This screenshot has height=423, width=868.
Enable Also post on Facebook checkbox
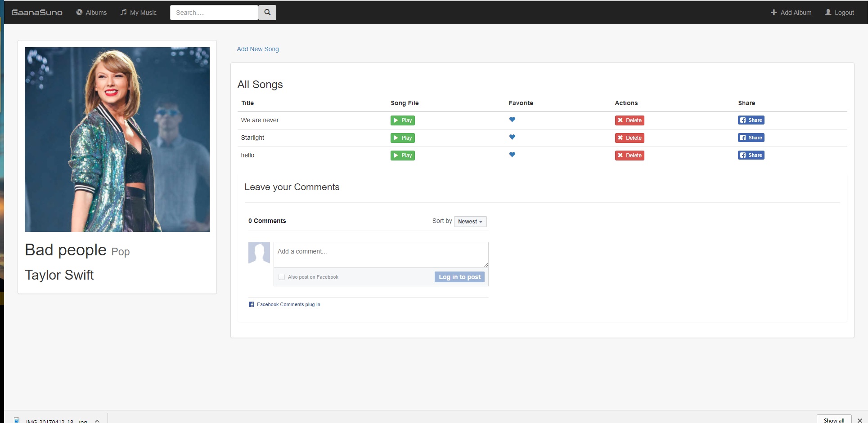click(282, 277)
